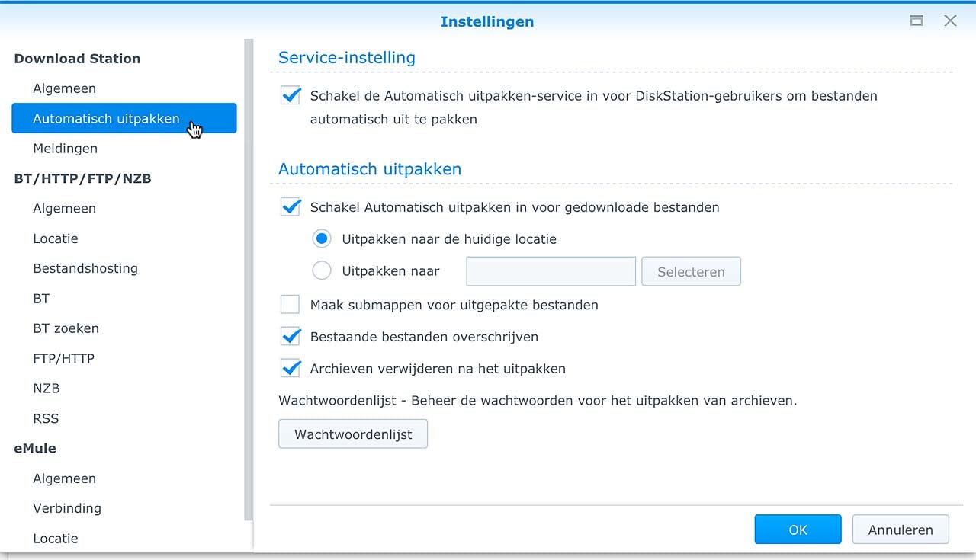
Task: Dismiss changes via Annuleren
Action: tap(900, 529)
